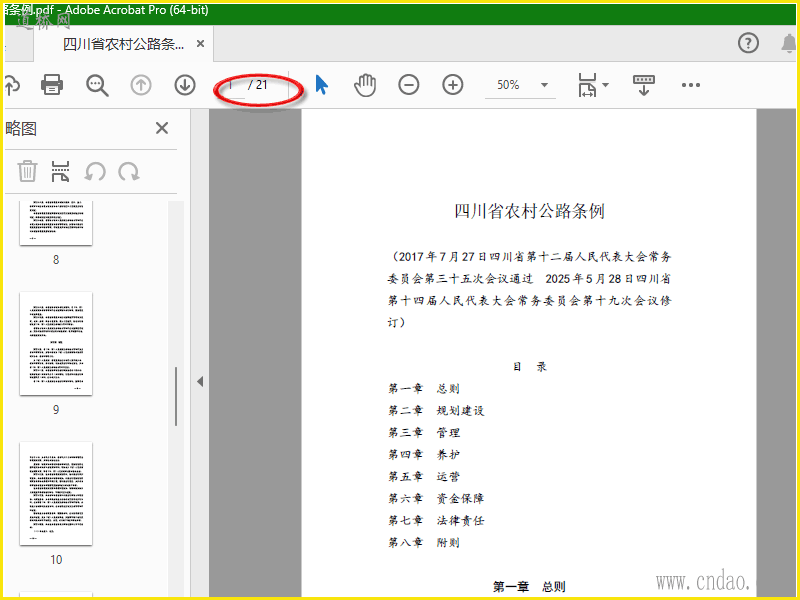
Task: Zoom out with minus button
Action: coord(409,85)
